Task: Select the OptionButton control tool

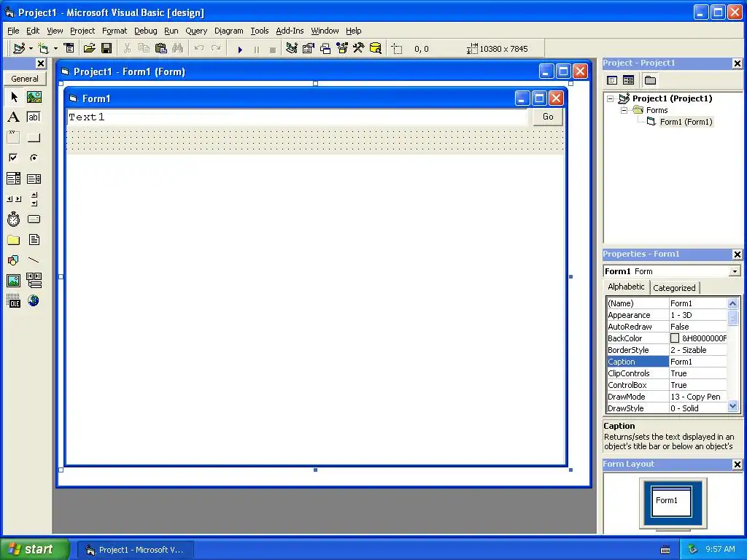Action: (x=34, y=157)
